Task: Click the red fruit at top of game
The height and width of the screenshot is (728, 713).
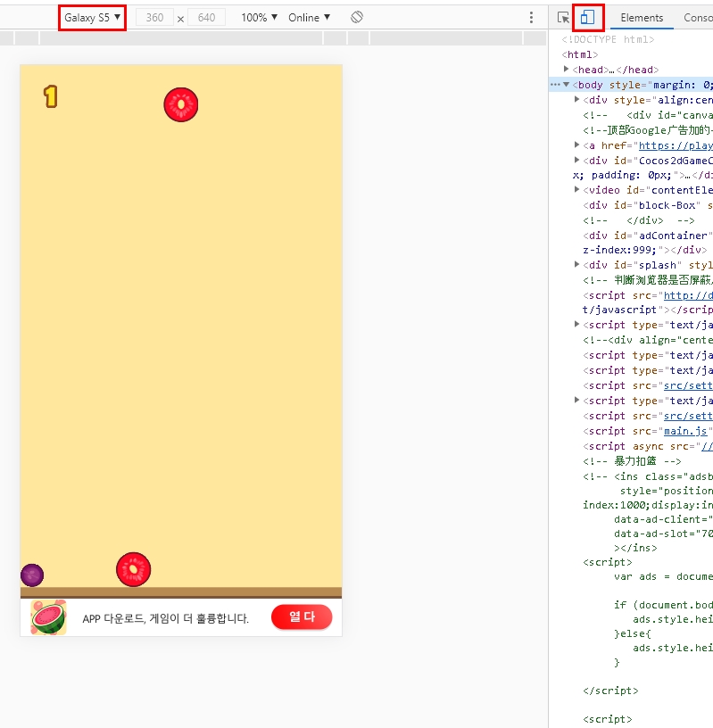Action: click(181, 104)
